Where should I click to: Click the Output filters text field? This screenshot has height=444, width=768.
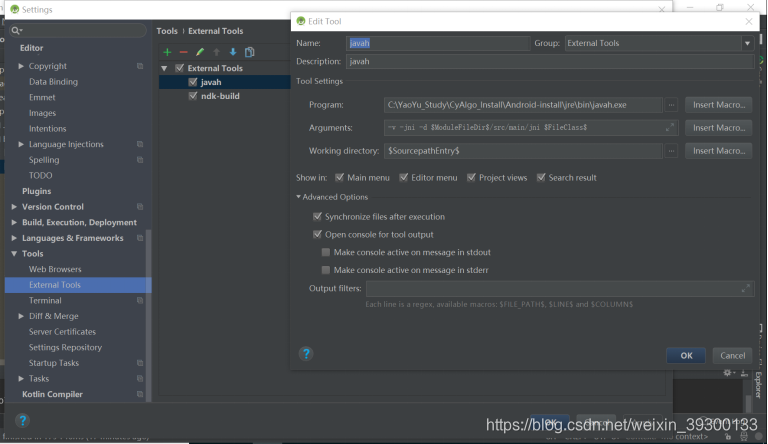[560, 289]
